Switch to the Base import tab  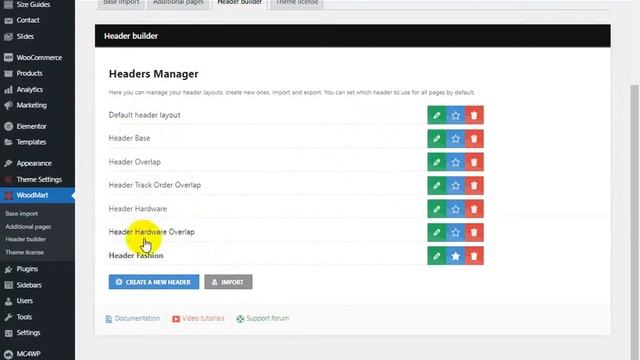[x=121, y=3]
